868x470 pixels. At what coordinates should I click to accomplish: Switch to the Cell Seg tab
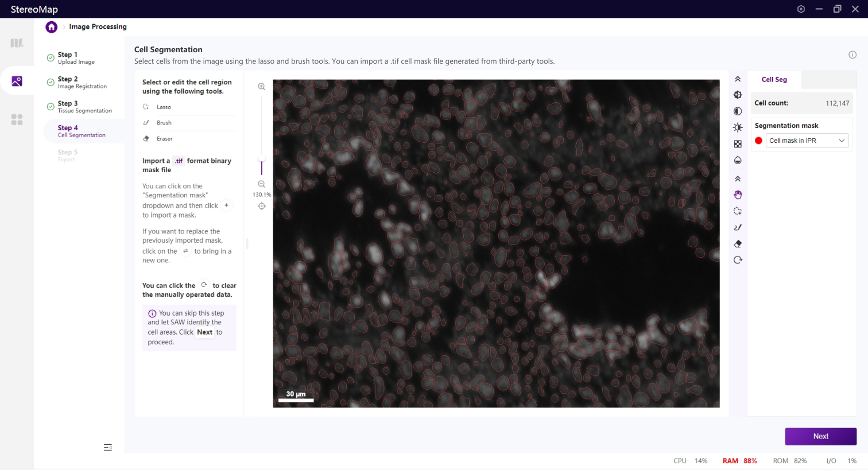pyautogui.click(x=774, y=80)
